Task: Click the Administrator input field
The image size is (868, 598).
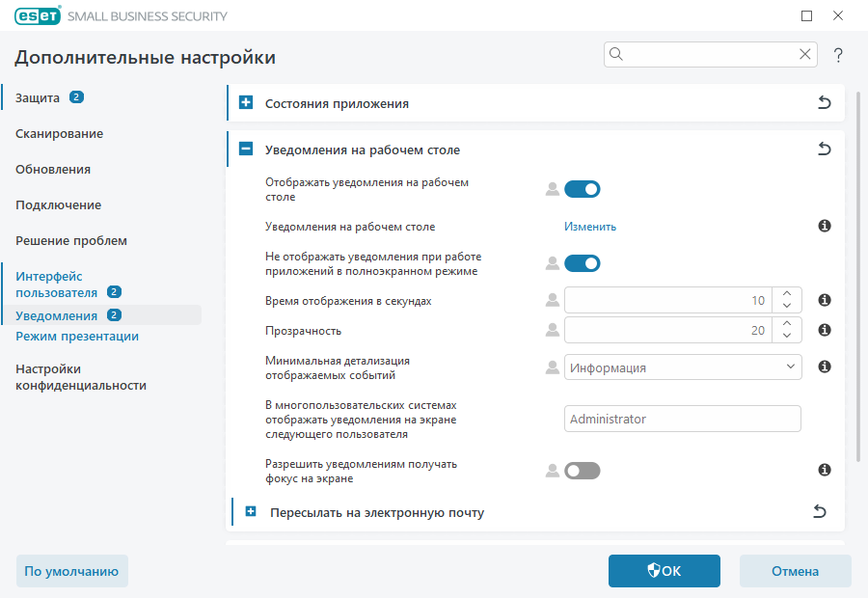Action: tap(682, 419)
